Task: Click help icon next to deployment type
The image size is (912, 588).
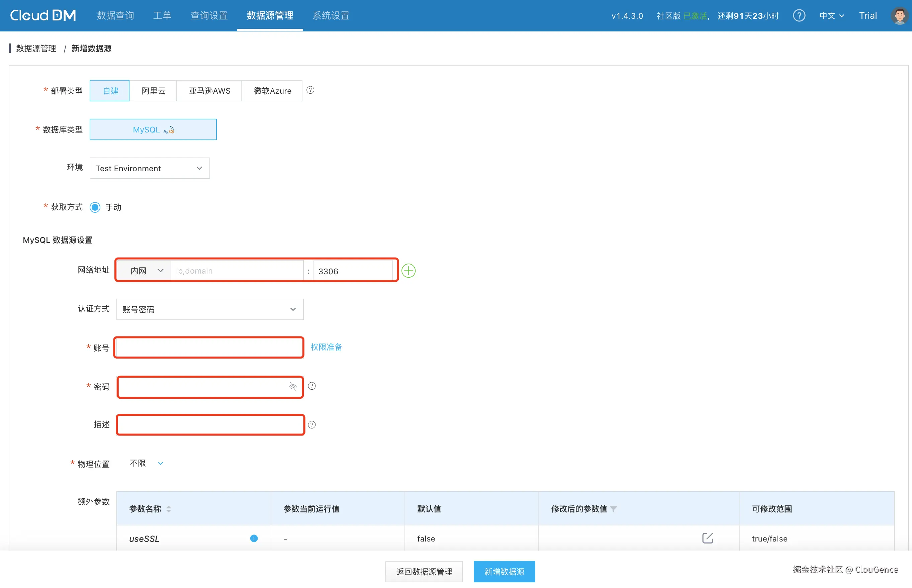Action: click(x=310, y=90)
